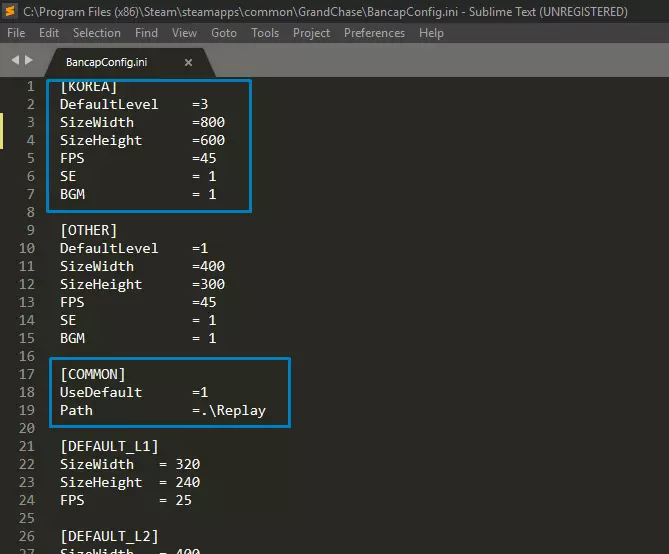This screenshot has height=554, width=669.
Task: Click line number 21 in gutter
Action: point(26,446)
